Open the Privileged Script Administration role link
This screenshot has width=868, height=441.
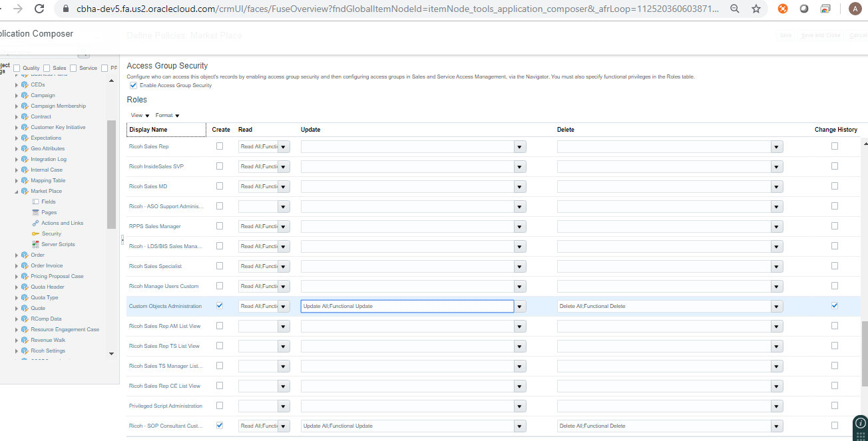point(166,406)
